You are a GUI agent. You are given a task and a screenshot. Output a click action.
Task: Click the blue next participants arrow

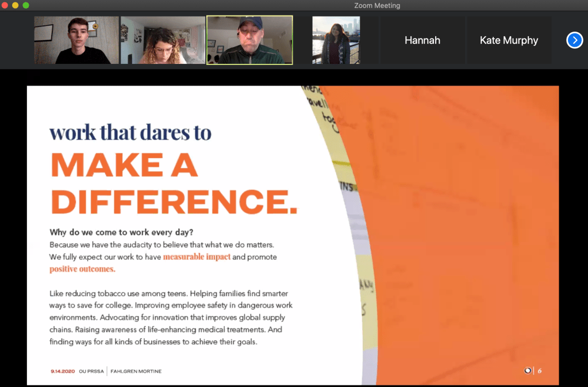pyautogui.click(x=574, y=40)
